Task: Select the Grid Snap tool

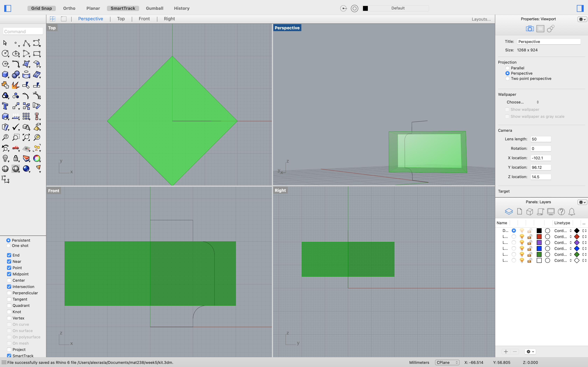Action: click(x=41, y=8)
